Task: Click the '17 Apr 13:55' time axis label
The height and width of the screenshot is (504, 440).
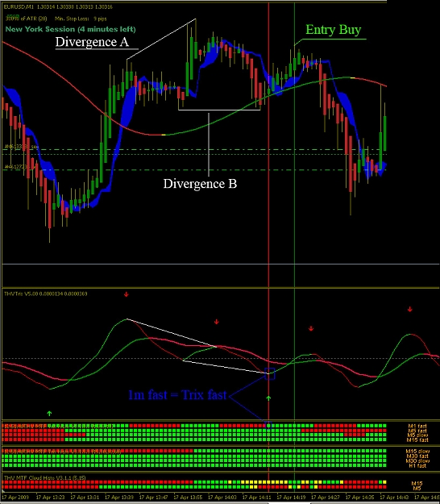Action: (188, 498)
